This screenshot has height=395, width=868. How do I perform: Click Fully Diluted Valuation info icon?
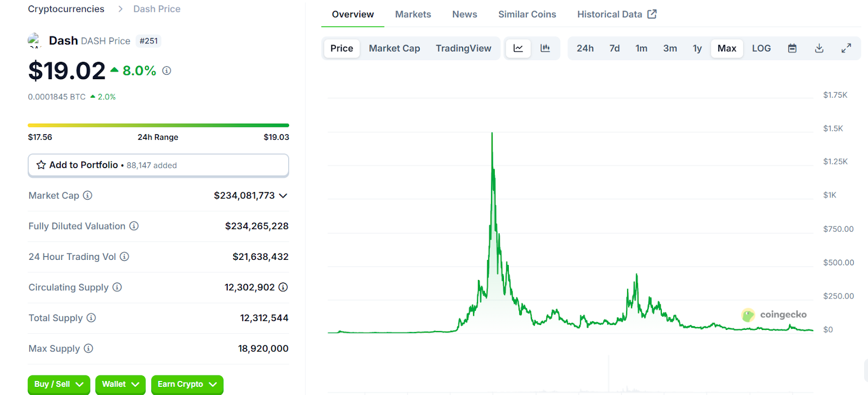tap(134, 226)
